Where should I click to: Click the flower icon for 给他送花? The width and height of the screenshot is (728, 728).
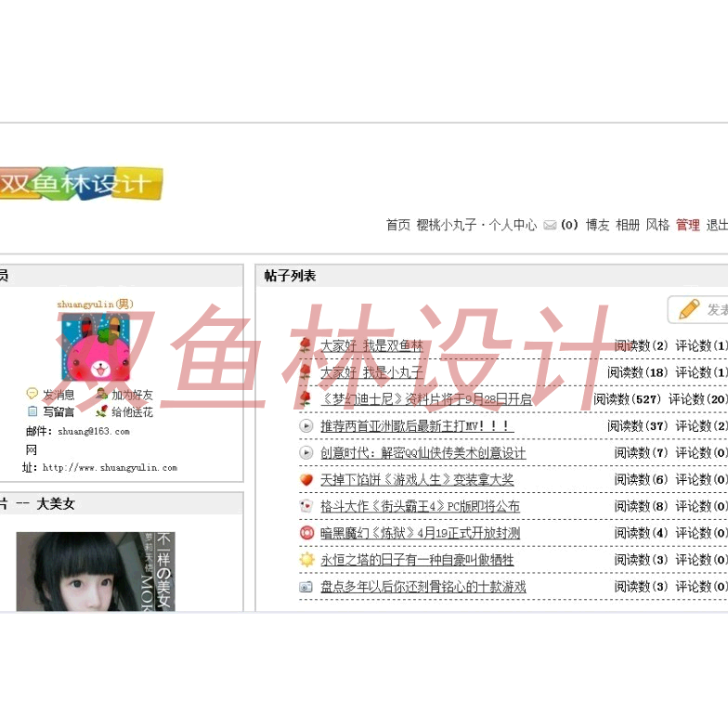pyautogui.click(x=102, y=410)
